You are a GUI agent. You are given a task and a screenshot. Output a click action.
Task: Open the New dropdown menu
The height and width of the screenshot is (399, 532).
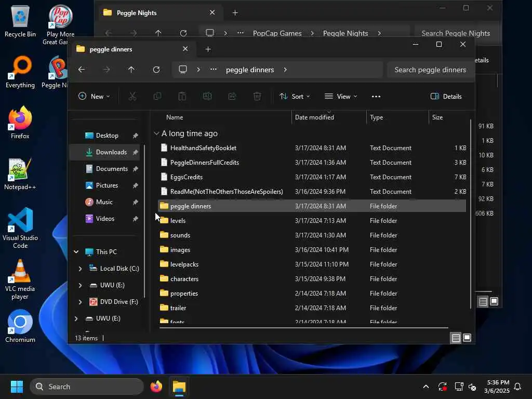point(94,96)
